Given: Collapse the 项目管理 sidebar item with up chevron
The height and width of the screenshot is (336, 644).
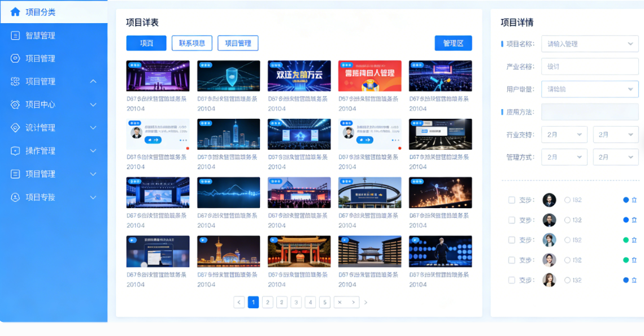Looking at the screenshot, I should point(93,81).
